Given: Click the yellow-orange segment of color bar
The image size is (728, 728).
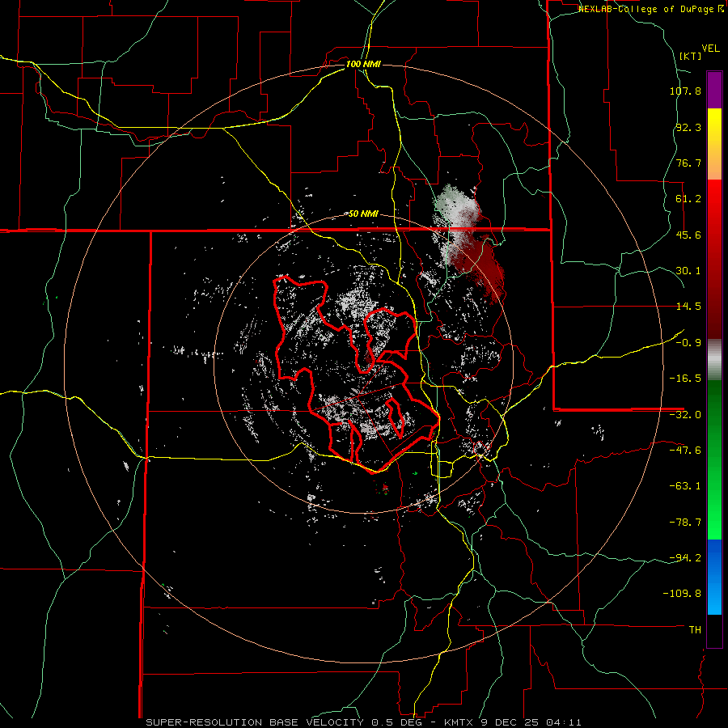Looking at the screenshot, I should [714, 144].
